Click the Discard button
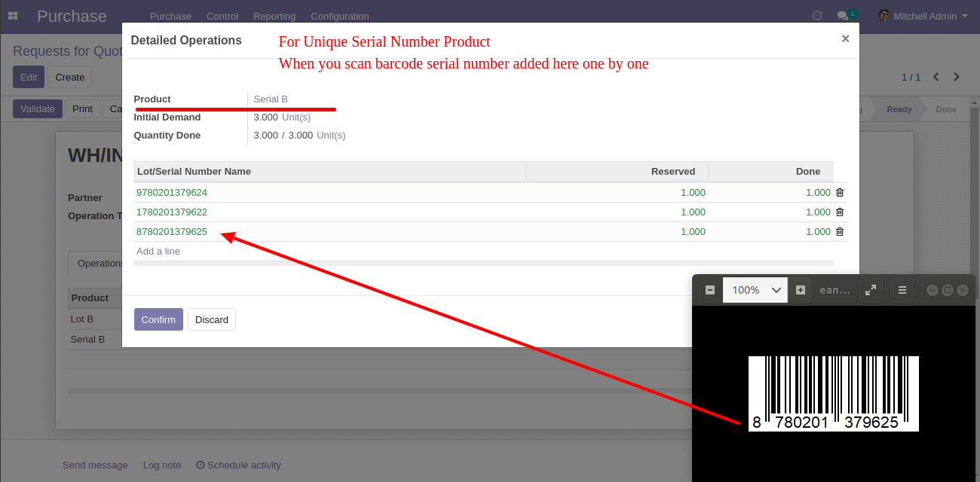980x482 pixels. pyautogui.click(x=212, y=319)
